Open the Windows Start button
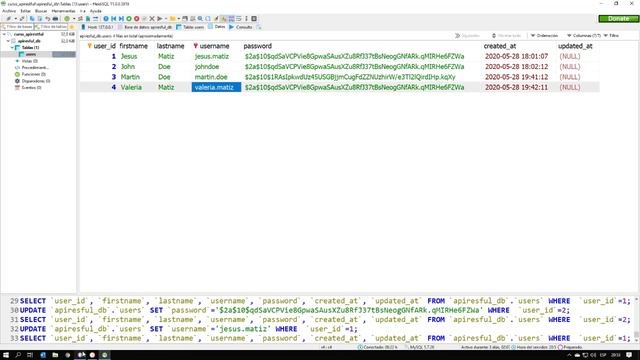 6,355
